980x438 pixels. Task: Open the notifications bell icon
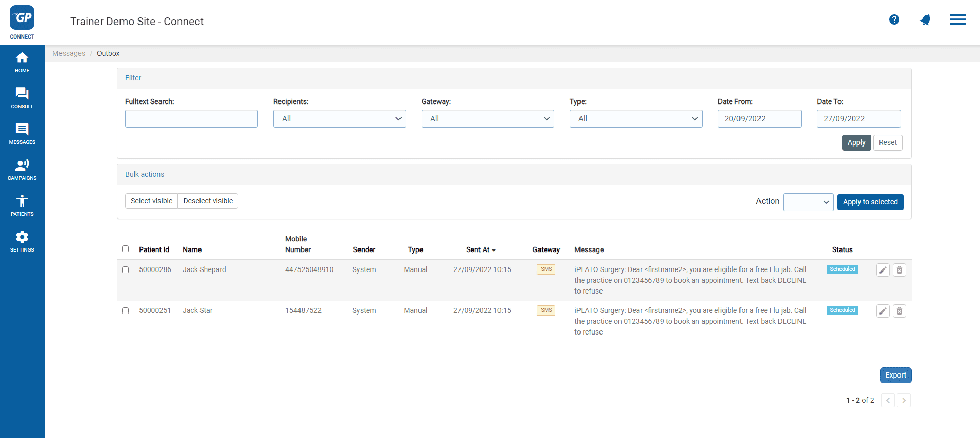tap(925, 20)
